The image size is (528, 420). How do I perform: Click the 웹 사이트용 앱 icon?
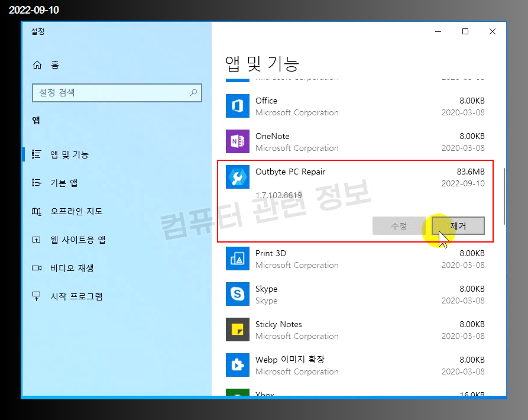(x=37, y=240)
